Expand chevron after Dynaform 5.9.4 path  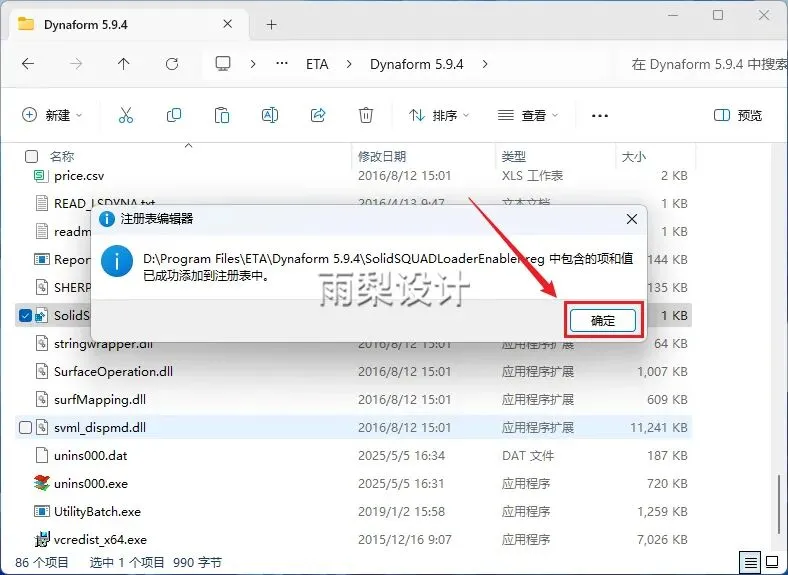point(484,64)
